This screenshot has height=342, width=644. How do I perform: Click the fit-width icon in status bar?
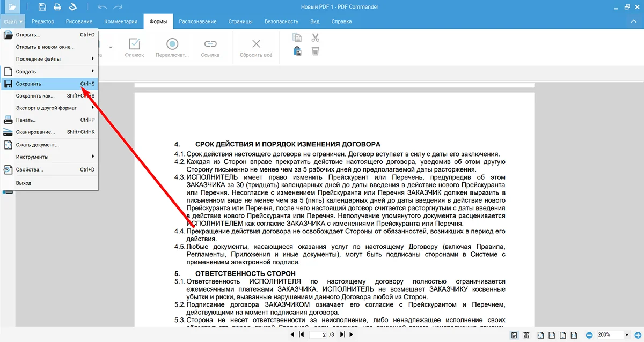point(552,335)
